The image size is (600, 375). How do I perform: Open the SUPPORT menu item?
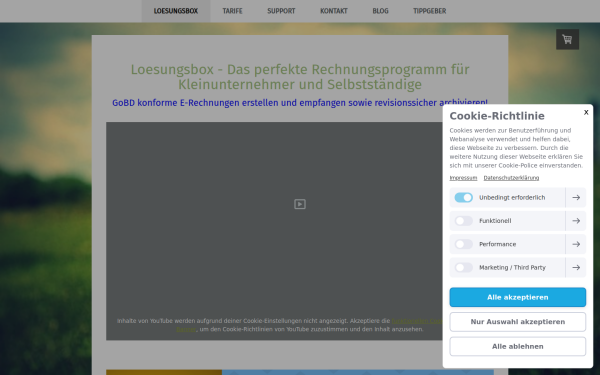coord(281,11)
